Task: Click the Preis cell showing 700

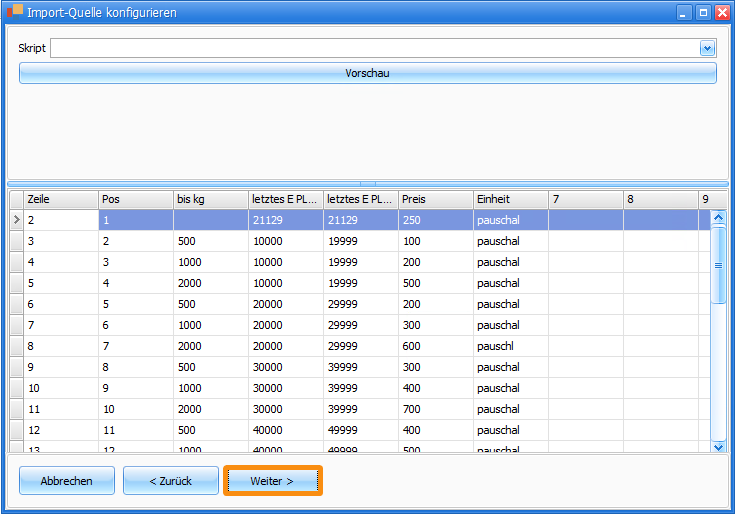Action: point(435,409)
